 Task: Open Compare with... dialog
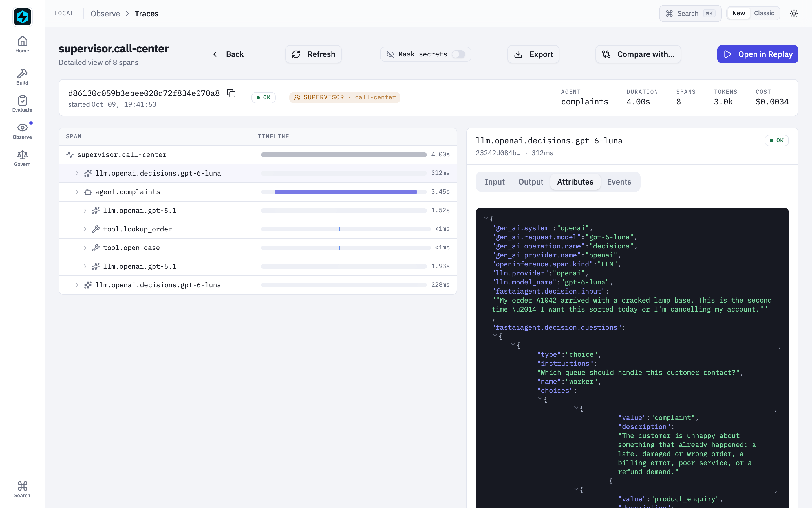pos(638,54)
